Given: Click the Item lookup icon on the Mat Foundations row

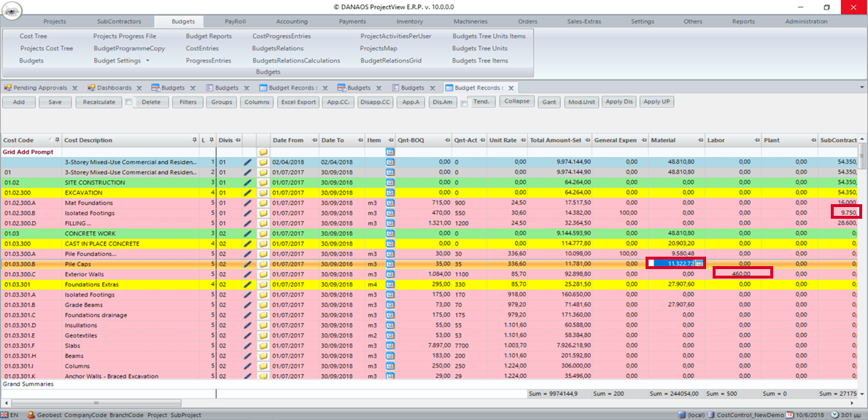Looking at the screenshot, I should pyautogui.click(x=391, y=203).
